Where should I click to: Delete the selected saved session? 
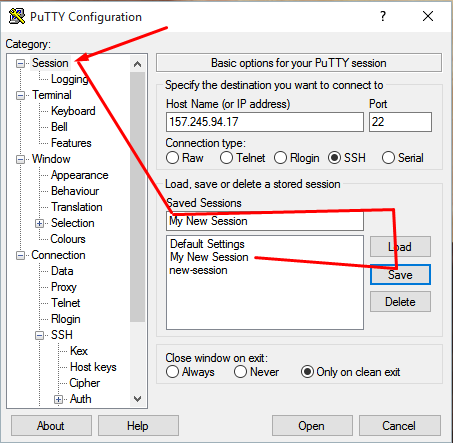click(400, 302)
